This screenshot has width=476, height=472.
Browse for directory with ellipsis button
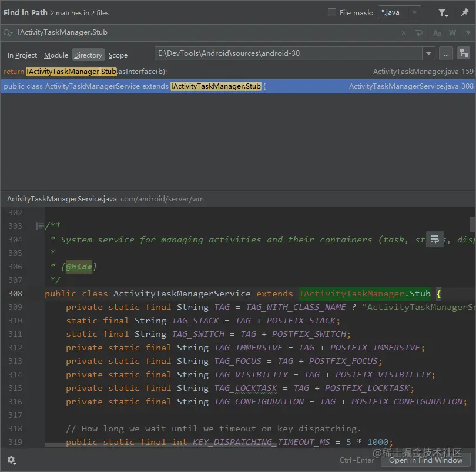[446, 54]
